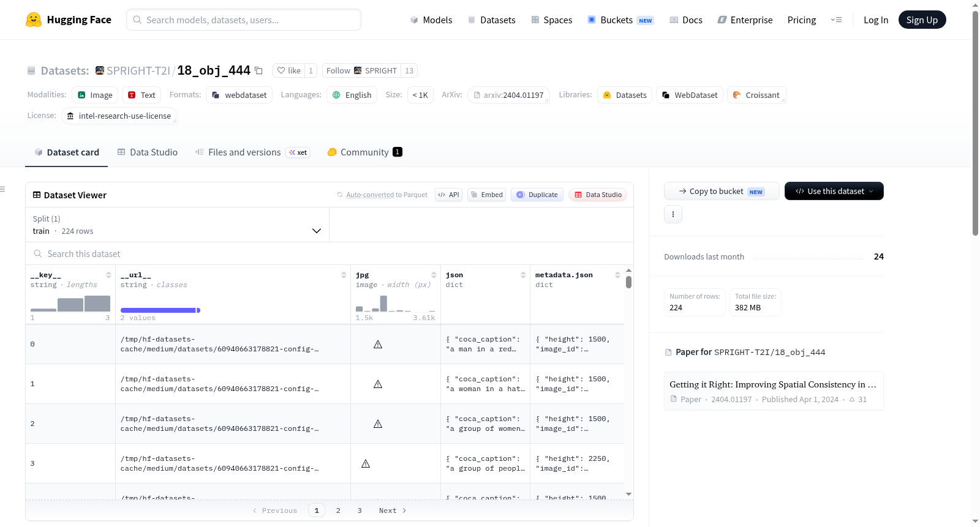Click the image warning icon in row 2

[378, 424]
